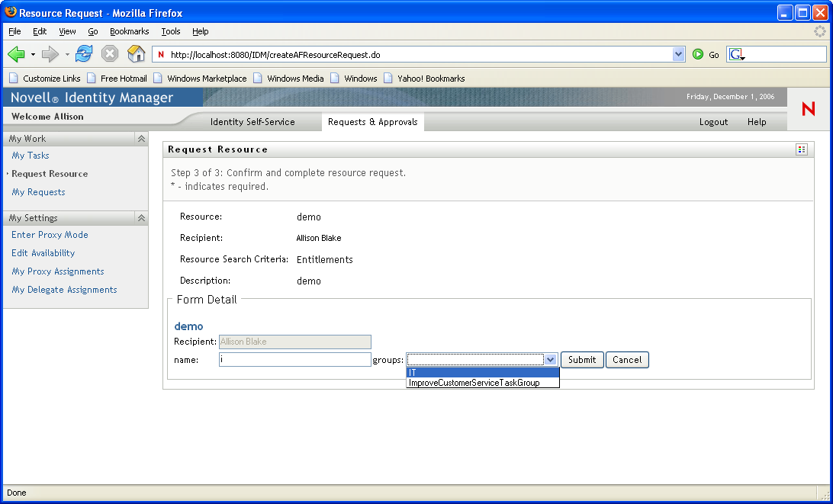Open the My Delegate Assignments link

pyautogui.click(x=64, y=290)
